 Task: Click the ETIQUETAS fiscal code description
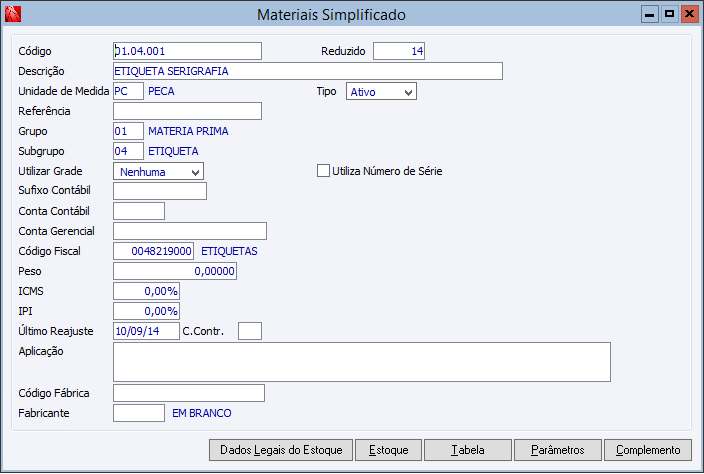[x=229, y=251]
